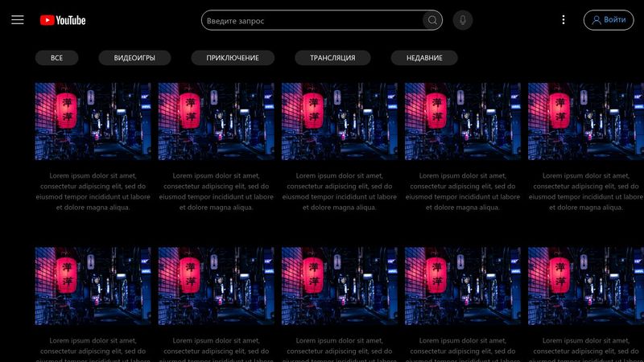
Task: Click the YouTube logo
Action: [x=63, y=20]
